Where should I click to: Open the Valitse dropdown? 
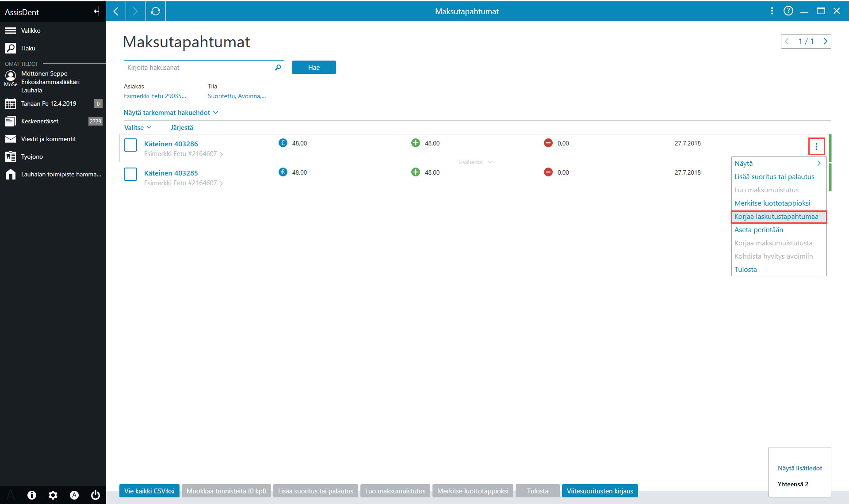pyautogui.click(x=138, y=127)
